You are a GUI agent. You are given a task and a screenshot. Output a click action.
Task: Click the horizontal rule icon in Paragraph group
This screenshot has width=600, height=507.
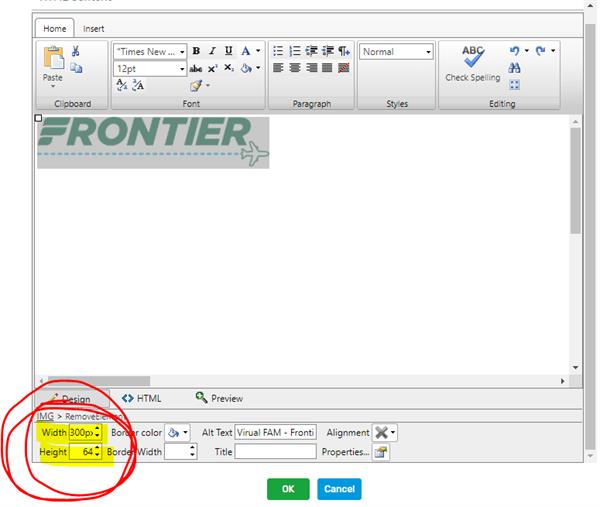coord(344,68)
